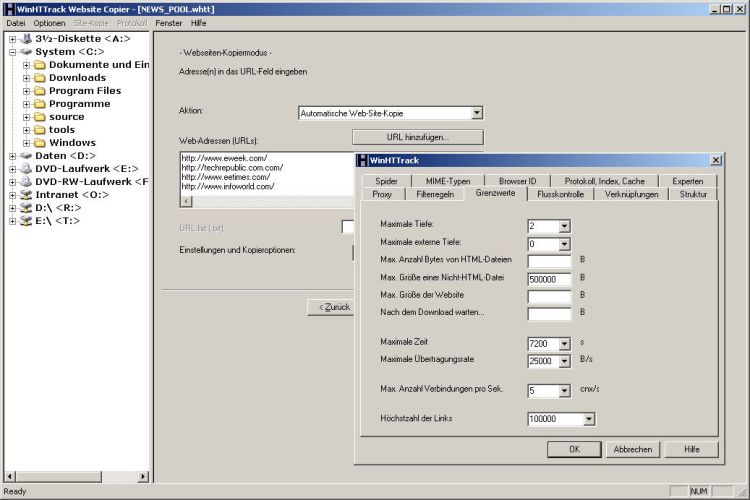This screenshot has width=750, height=500.
Task: Select the http://www.eweek.com/ URL line
Action: pyautogui.click(x=224, y=158)
